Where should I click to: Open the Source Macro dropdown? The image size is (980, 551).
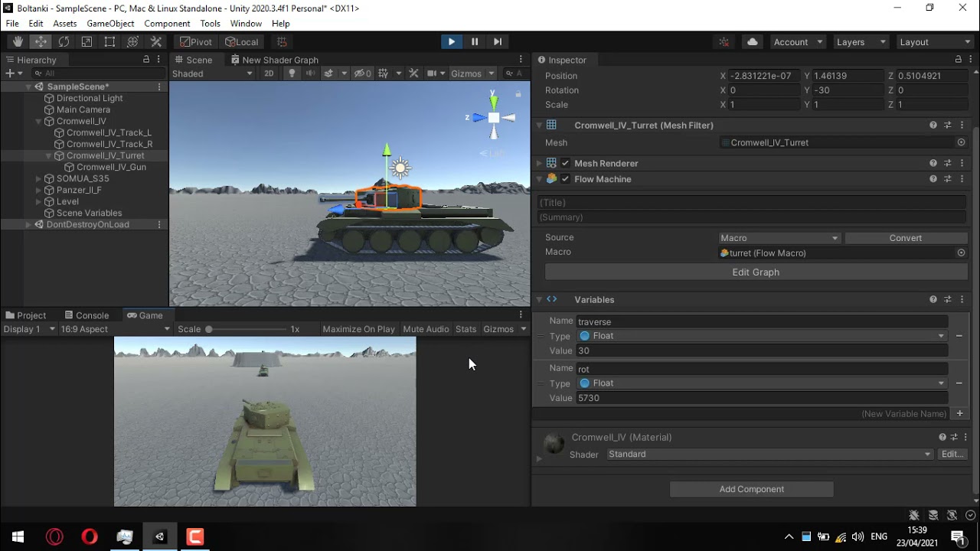pos(779,238)
